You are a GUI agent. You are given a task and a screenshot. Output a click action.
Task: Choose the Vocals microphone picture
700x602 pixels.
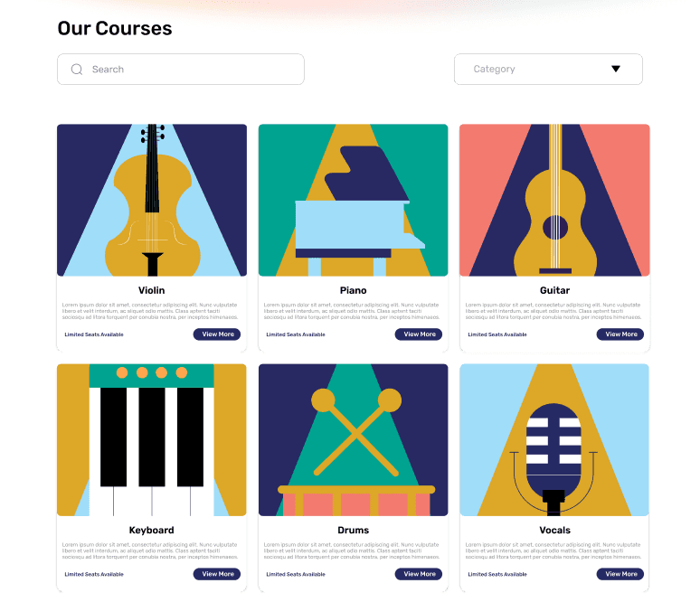pyautogui.click(x=554, y=439)
